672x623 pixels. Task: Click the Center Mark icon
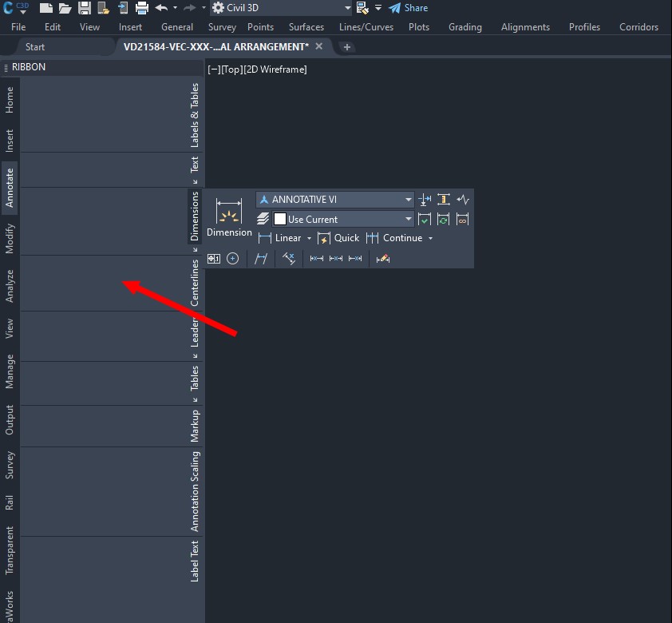click(x=231, y=258)
